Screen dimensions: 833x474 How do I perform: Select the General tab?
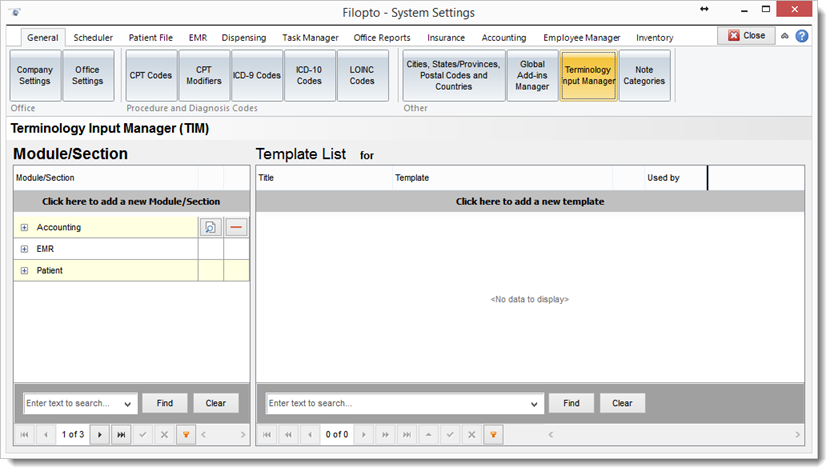click(x=42, y=38)
